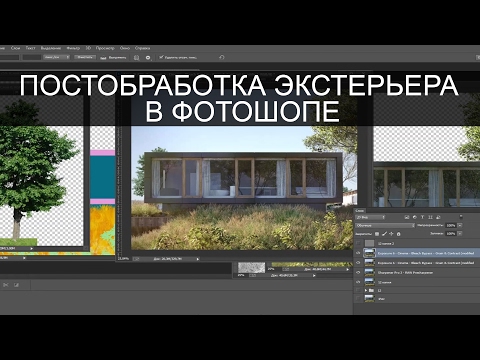Open the Фильтр menu
480x360 pixels.
73,48
